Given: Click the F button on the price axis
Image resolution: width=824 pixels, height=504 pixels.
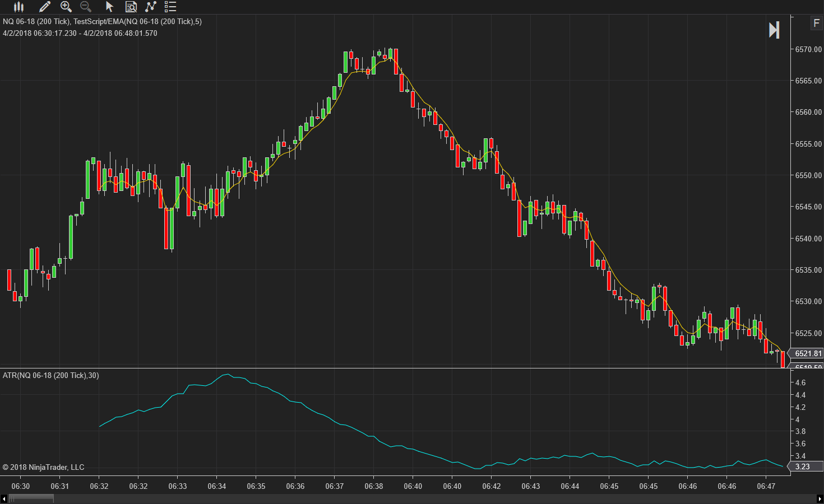Looking at the screenshot, I should [816, 23].
